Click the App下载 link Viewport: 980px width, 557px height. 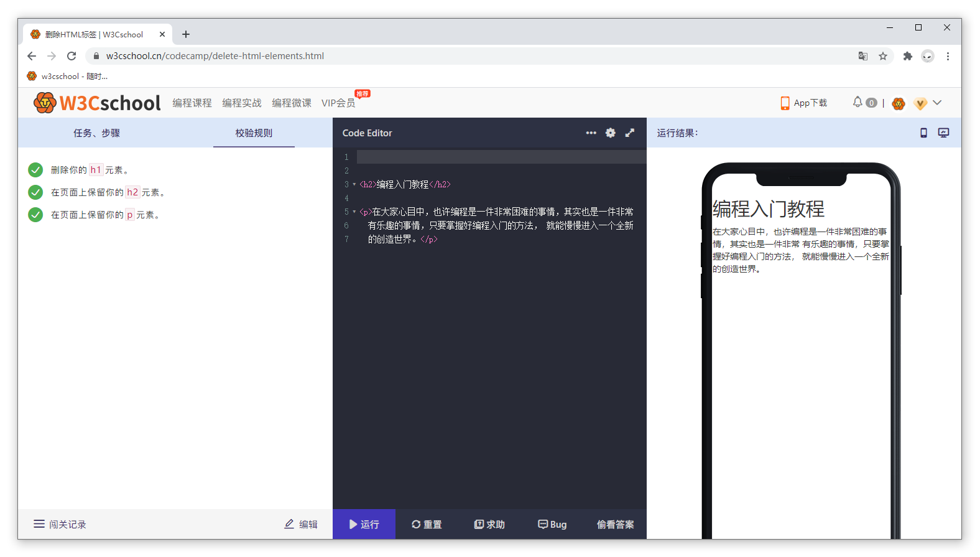(x=811, y=103)
